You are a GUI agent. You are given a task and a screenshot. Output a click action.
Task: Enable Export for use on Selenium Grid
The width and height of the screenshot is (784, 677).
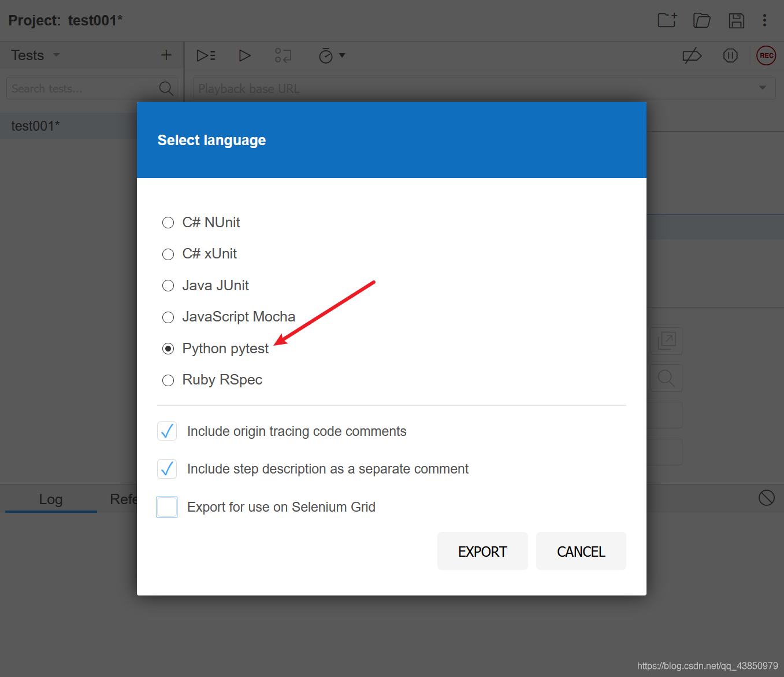(167, 507)
